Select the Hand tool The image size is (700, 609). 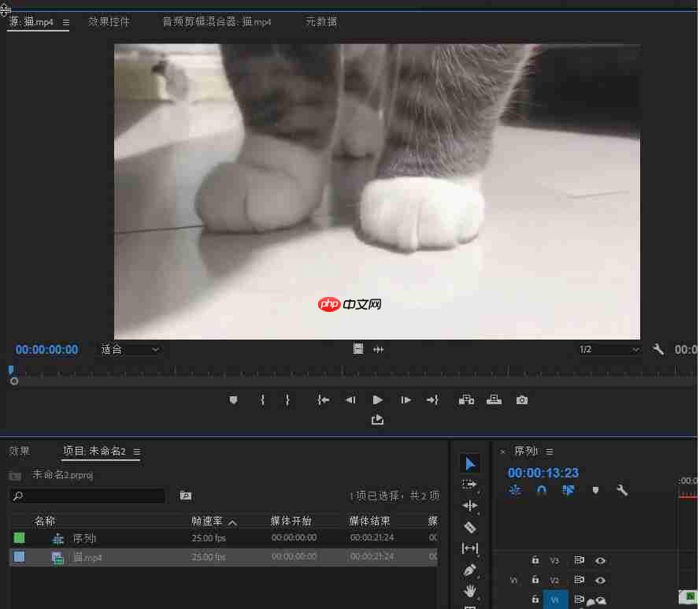pyautogui.click(x=470, y=590)
